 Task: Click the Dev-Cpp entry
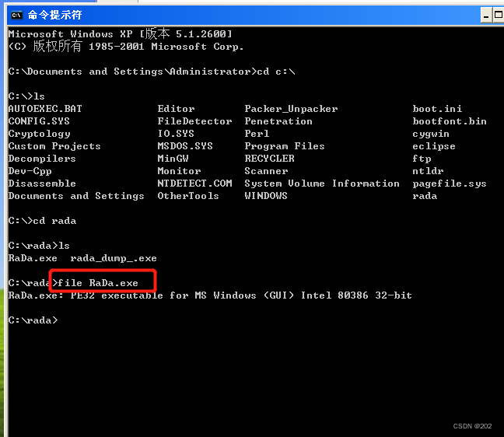coord(30,171)
